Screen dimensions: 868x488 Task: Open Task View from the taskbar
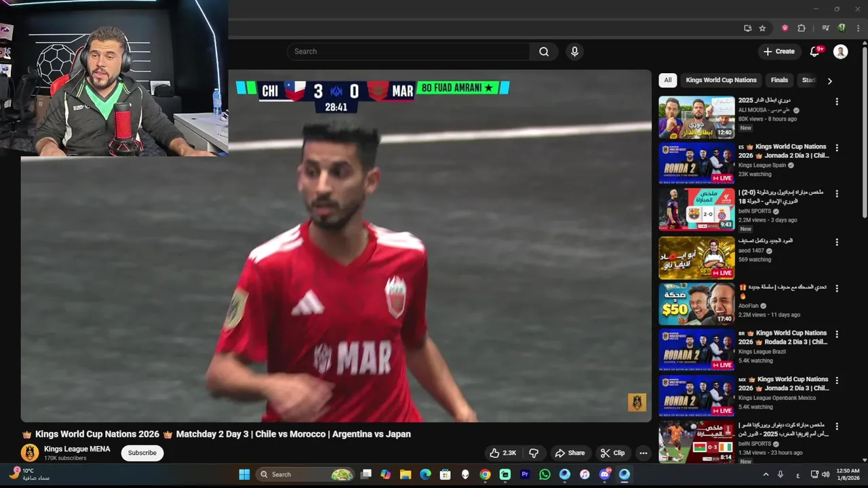(366, 474)
